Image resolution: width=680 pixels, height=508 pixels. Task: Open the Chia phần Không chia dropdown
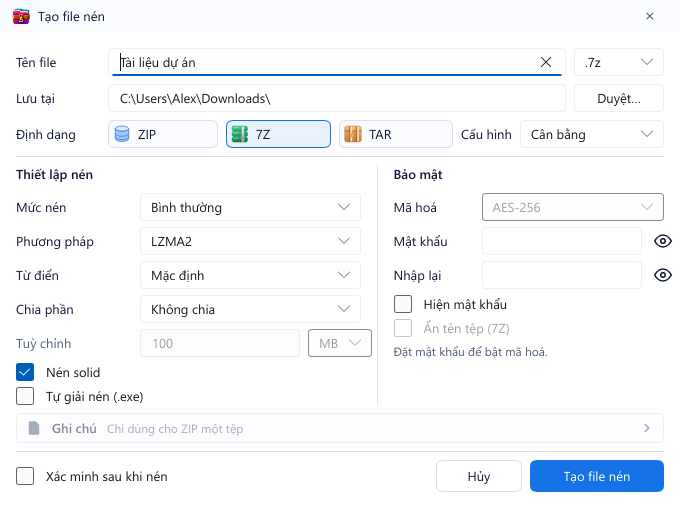click(250, 309)
